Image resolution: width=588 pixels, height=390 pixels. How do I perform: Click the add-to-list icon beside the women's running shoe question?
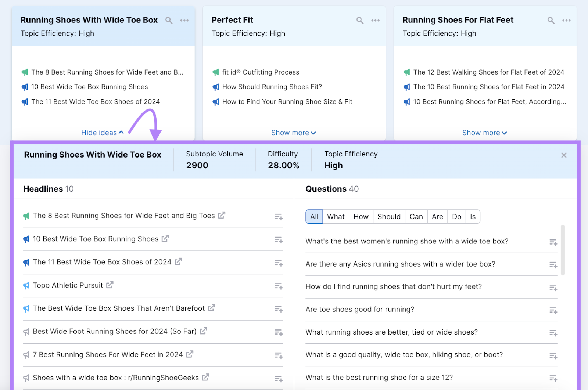[x=553, y=242]
